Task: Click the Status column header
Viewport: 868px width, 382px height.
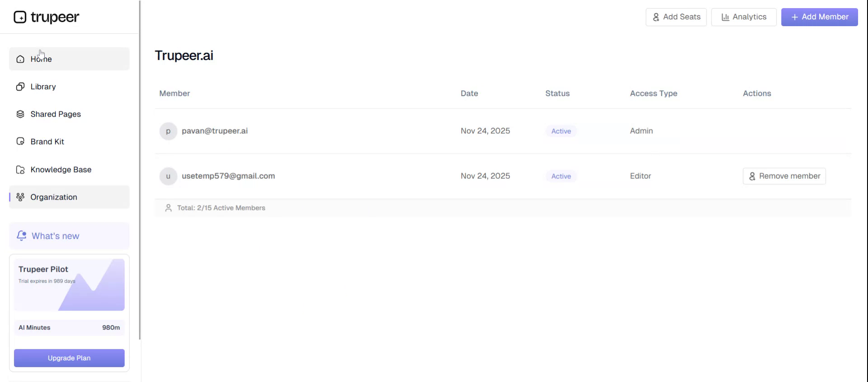Action: pos(557,93)
